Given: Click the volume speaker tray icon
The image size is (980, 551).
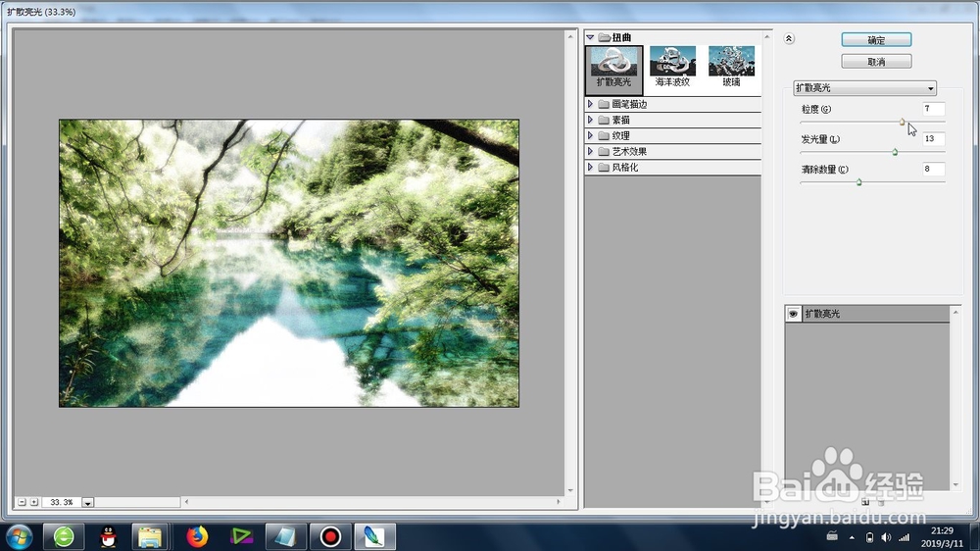Looking at the screenshot, I should [x=886, y=537].
